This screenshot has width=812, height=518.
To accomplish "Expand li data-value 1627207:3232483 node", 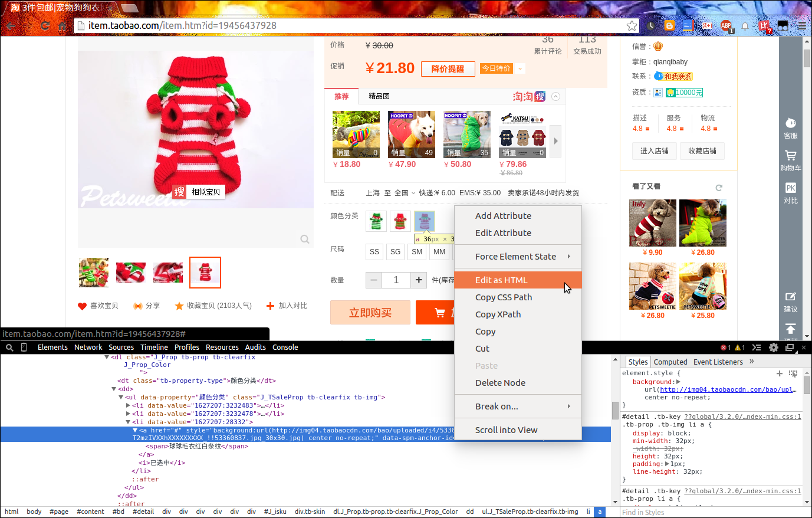I will pos(128,406).
